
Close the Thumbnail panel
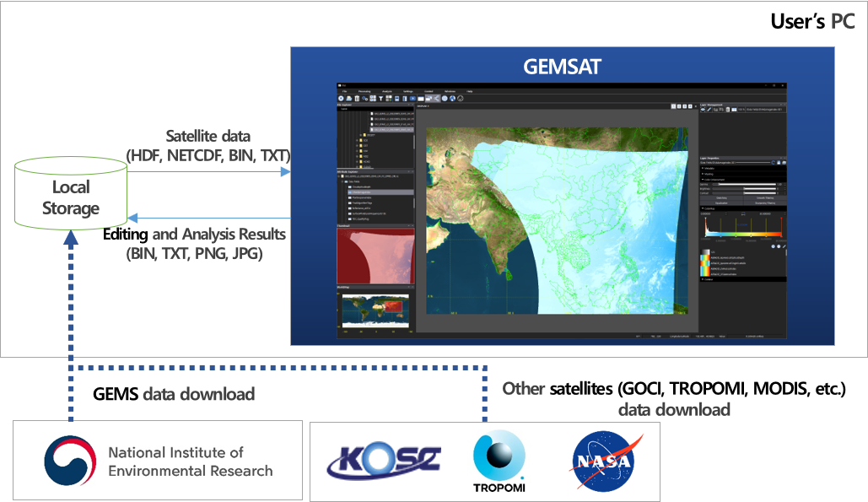(412, 226)
